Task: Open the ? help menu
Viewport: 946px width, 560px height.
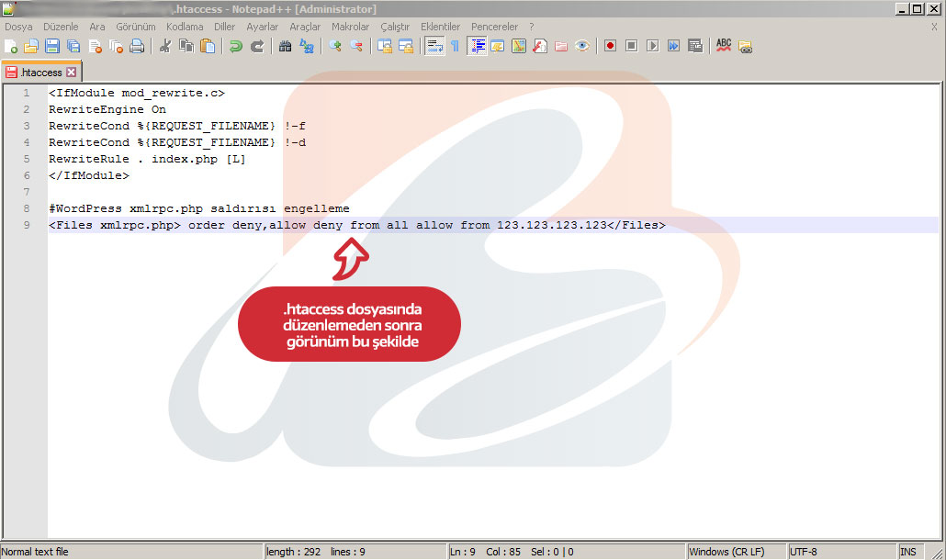Action: click(532, 27)
